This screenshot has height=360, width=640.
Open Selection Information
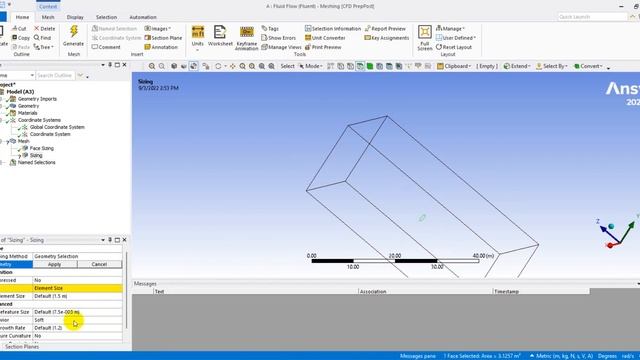[x=333, y=29]
